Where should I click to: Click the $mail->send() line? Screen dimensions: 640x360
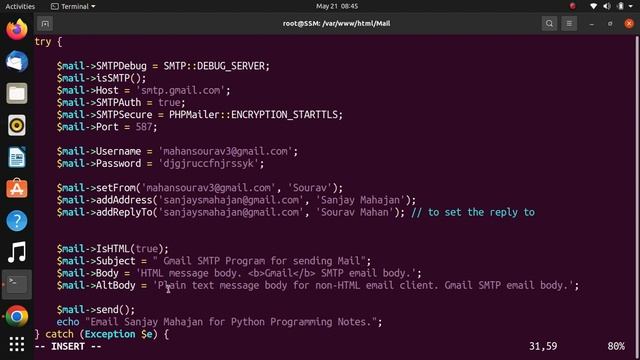tap(96, 310)
